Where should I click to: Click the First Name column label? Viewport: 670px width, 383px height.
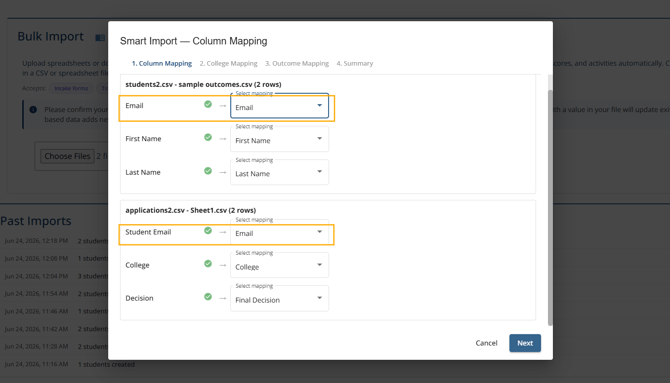(143, 139)
